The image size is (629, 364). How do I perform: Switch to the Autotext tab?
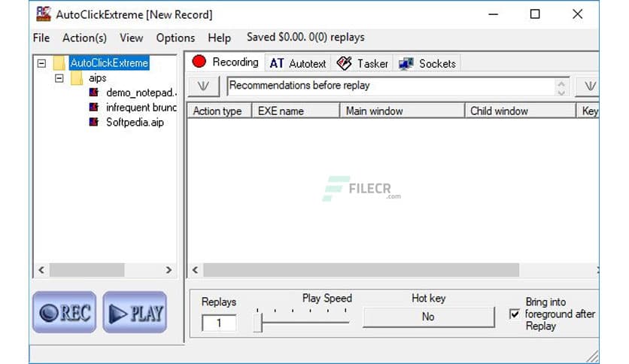(x=298, y=63)
